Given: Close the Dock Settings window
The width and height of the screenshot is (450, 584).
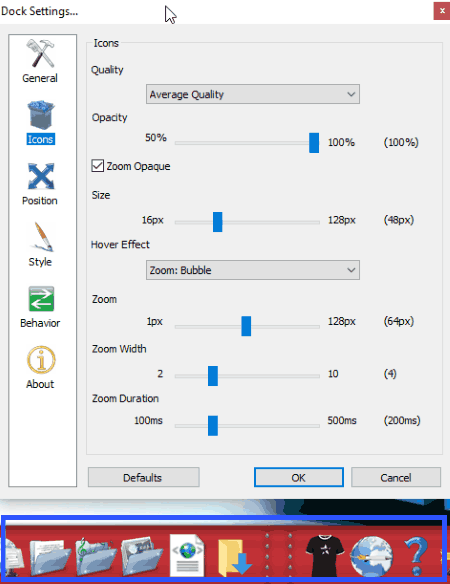Looking at the screenshot, I should [x=442, y=11].
